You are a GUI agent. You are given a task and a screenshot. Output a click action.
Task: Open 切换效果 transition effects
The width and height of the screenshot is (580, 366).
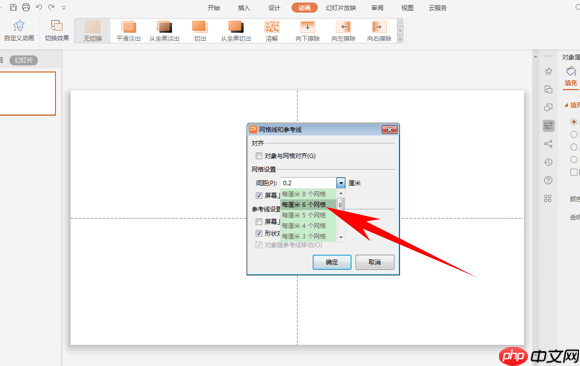click(57, 30)
